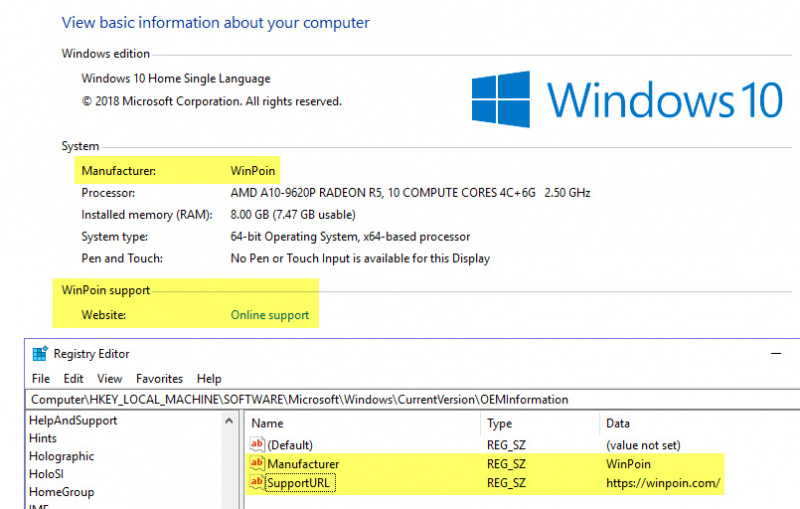Click the Processor label
Image resolution: width=800 pixels, height=509 pixels.
pos(108,193)
